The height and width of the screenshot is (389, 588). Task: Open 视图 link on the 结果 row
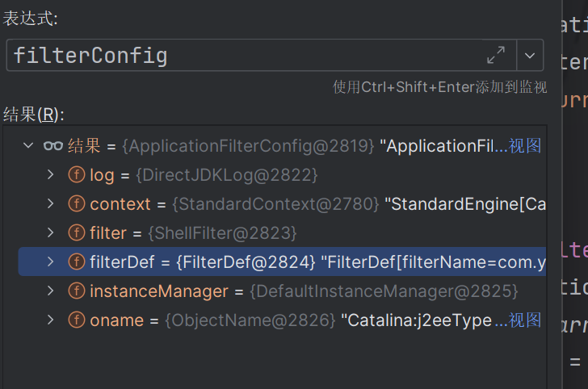point(525,146)
